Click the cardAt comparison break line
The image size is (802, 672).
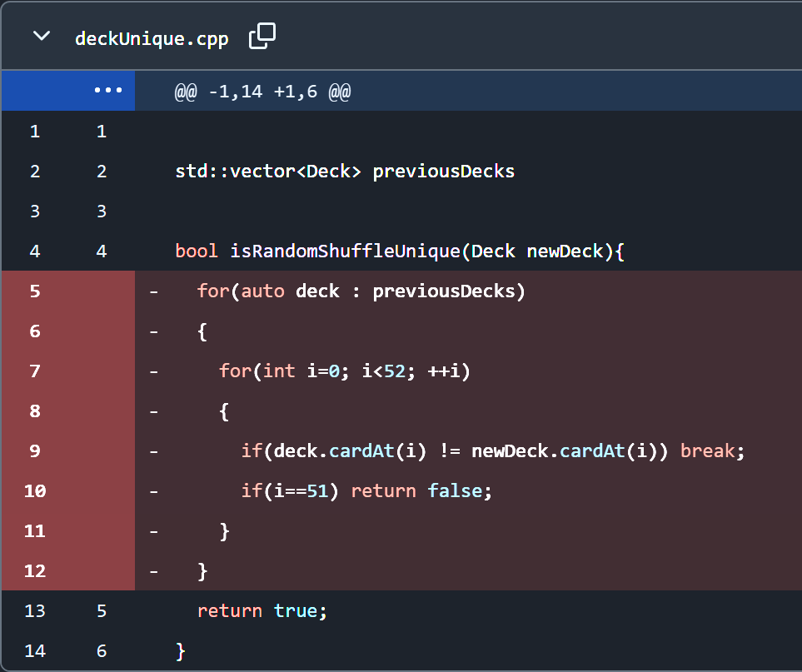(x=491, y=451)
